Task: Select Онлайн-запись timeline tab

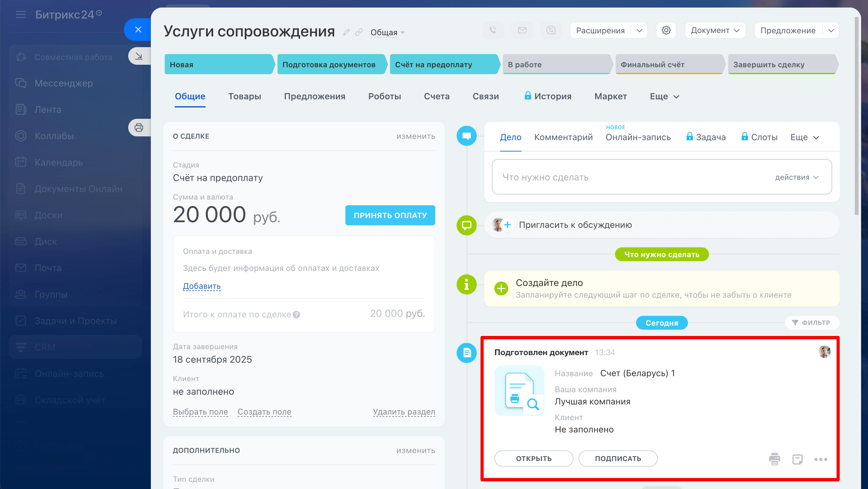Action: coord(638,137)
